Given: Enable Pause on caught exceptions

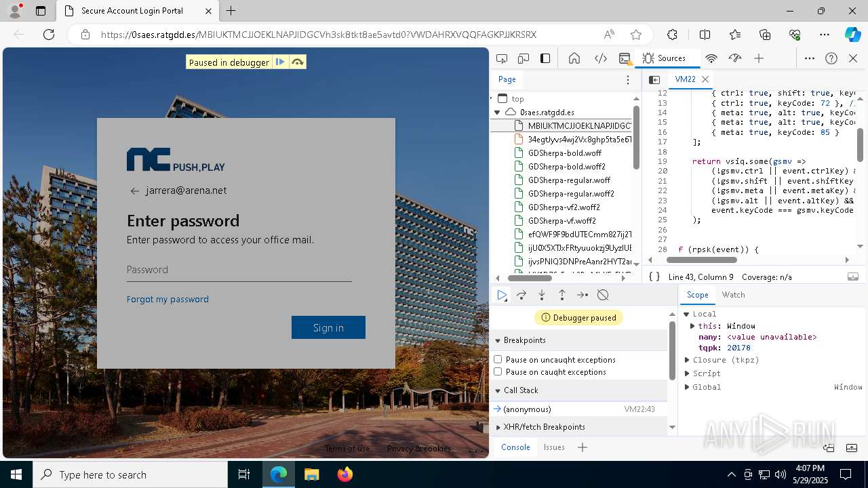Looking at the screenshot, I should (498, 371).
